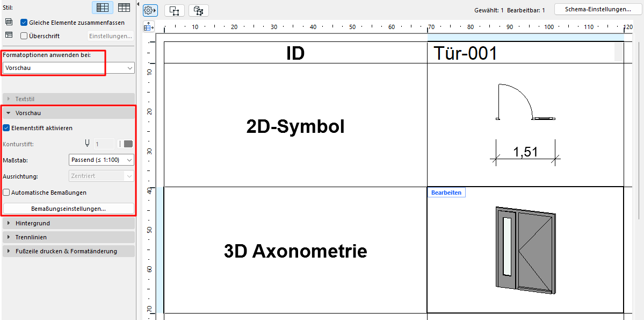This screenshot has height=320, width=644.
Task: Open the schedule options gear menu
Action: click(150, 10)
